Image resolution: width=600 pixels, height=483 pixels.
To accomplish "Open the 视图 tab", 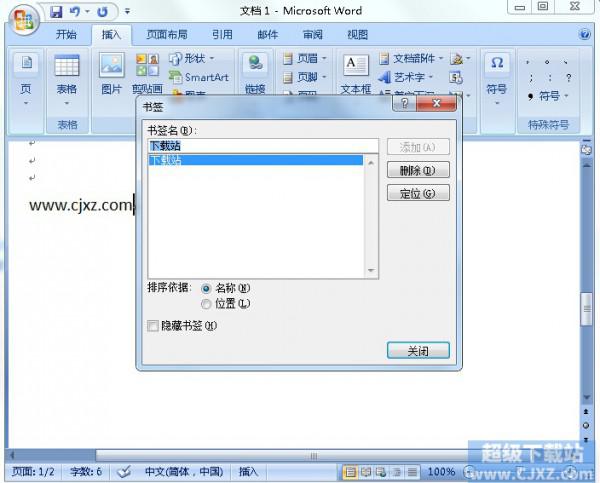I will click(357, 35).
